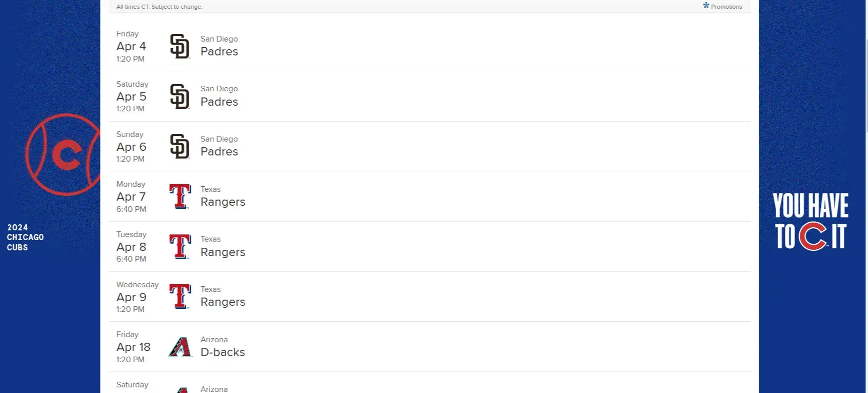Screen dimensions: 868x393
Task: Click the Promotions asterisk icon
Action: pyautogui.click(x=706, y=6)
